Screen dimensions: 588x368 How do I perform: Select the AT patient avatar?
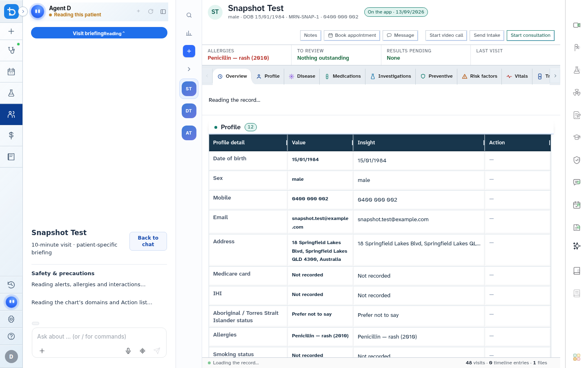point(189,133)
